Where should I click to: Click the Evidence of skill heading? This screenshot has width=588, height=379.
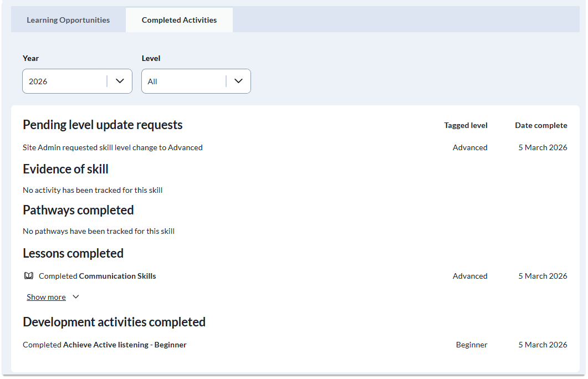click(x=65, y=169)
